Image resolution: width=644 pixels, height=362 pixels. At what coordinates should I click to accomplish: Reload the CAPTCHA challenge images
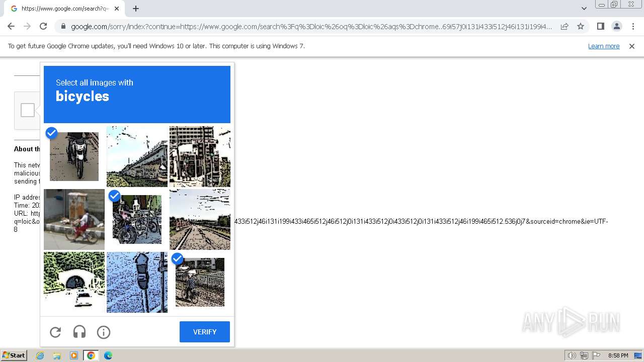tap(55, 332)
